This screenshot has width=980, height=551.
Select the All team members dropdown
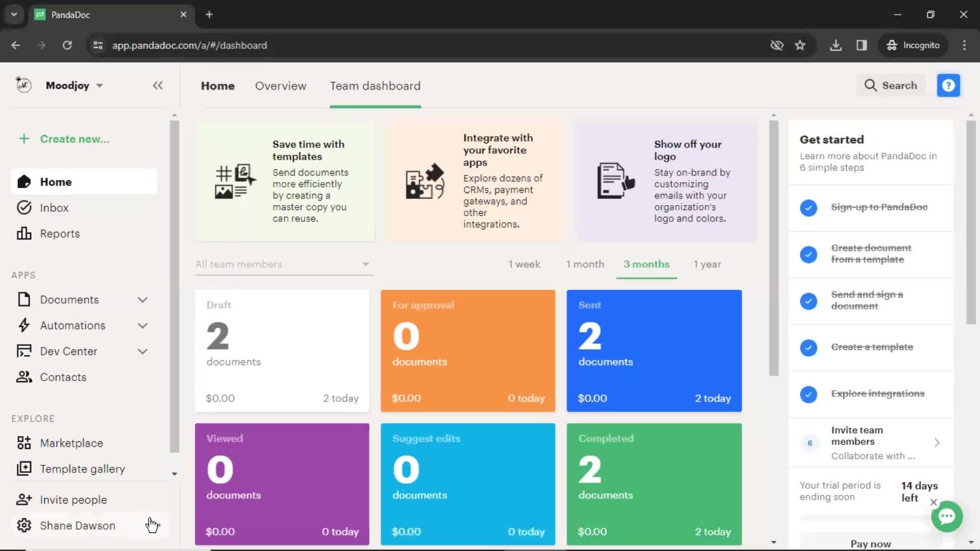click(281, 264)
